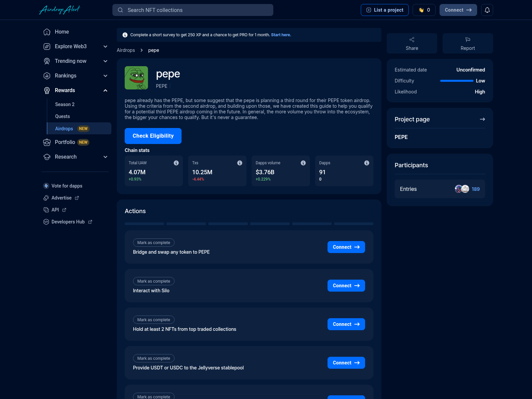The width and height of the screenshot is (532, 399).
Task: Open the Airdrops sidebar item
Action: 64,128
